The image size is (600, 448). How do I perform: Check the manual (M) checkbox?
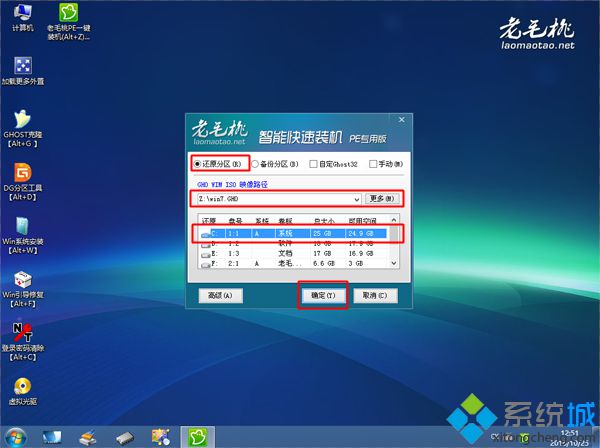click(x=373, y=164)
